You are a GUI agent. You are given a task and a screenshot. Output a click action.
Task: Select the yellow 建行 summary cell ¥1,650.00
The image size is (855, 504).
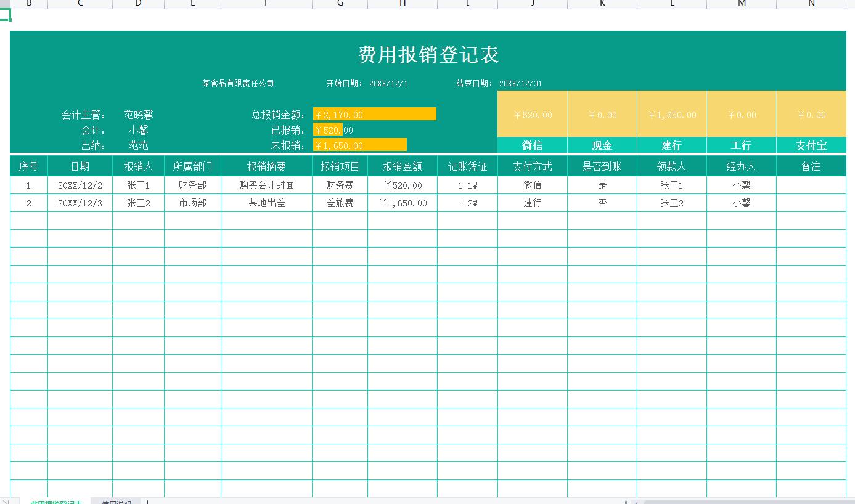(671, 114)
